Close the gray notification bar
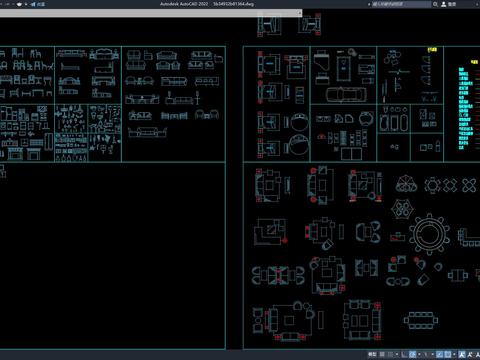The width and height of the screenshot is (480, 360). (x=300, y=13)
